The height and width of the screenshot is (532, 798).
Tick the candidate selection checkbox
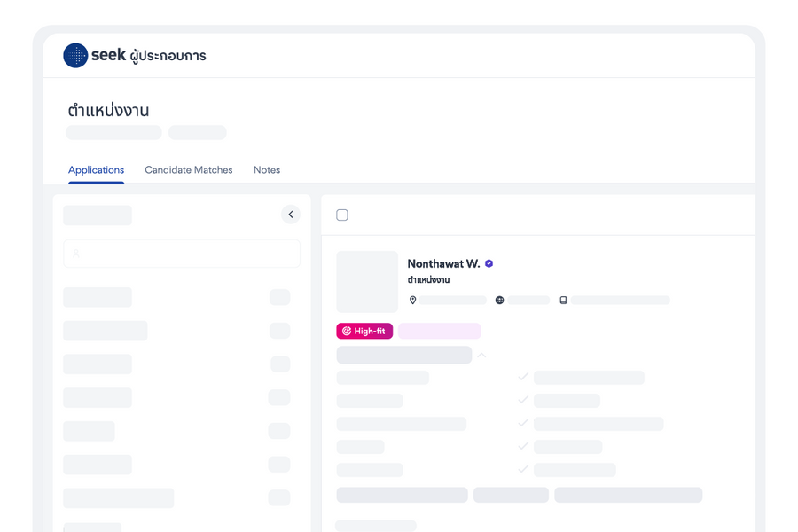[x=342, y=215]
